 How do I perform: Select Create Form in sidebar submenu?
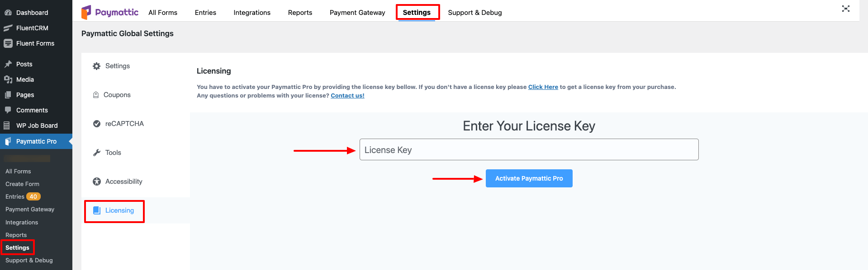(22, 184)
